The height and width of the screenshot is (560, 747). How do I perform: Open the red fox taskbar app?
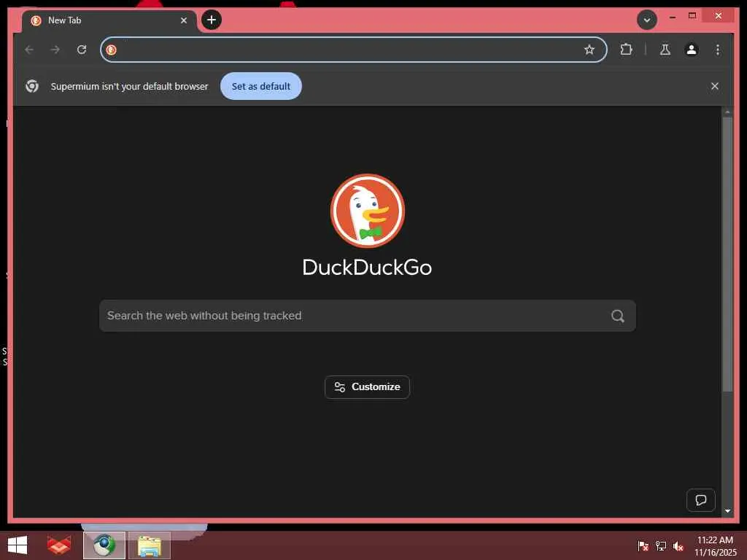59,545
